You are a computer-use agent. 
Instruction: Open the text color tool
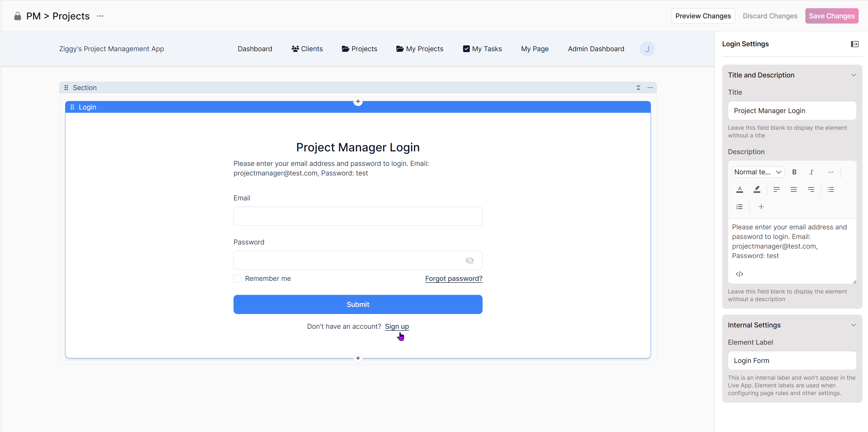[x=740, y=189]
